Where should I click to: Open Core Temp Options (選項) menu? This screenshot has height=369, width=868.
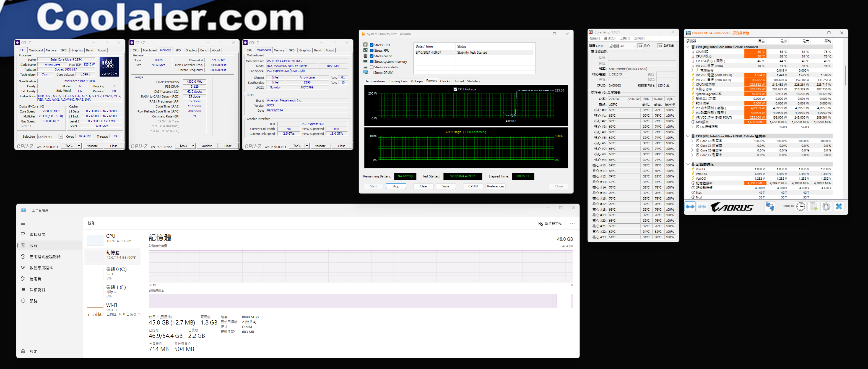pyautogui.click(x=609, y=38)
